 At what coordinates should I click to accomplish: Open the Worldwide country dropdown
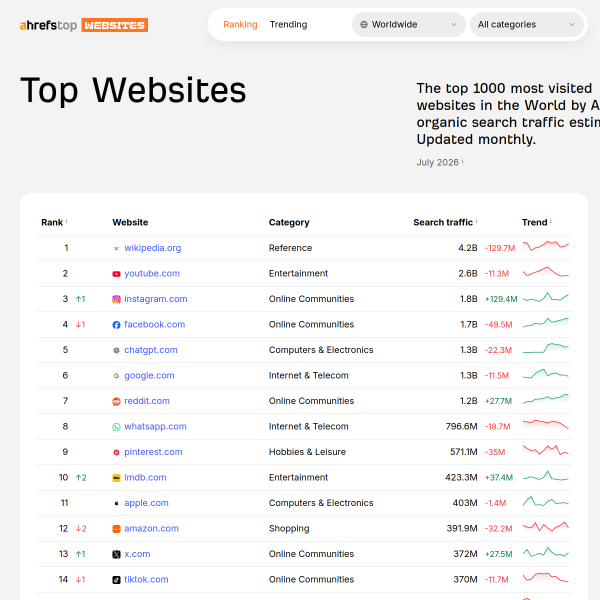(x=409, y=24)
